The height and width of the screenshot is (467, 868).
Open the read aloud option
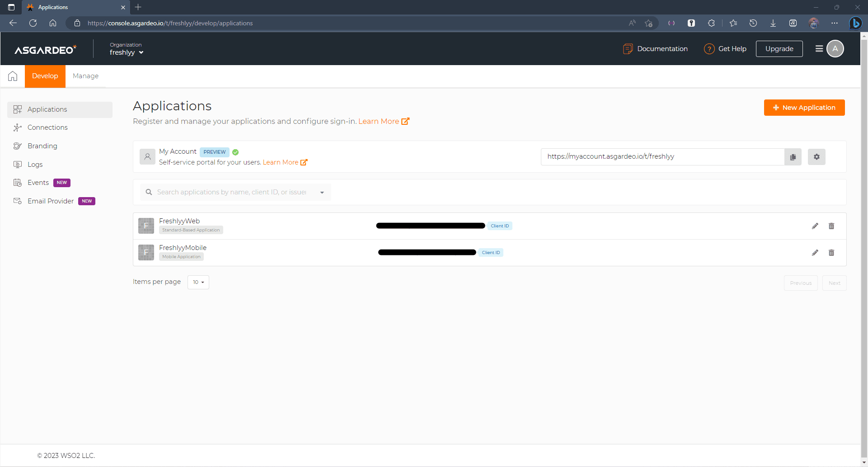pyautogui.click(x=632, y=23)
